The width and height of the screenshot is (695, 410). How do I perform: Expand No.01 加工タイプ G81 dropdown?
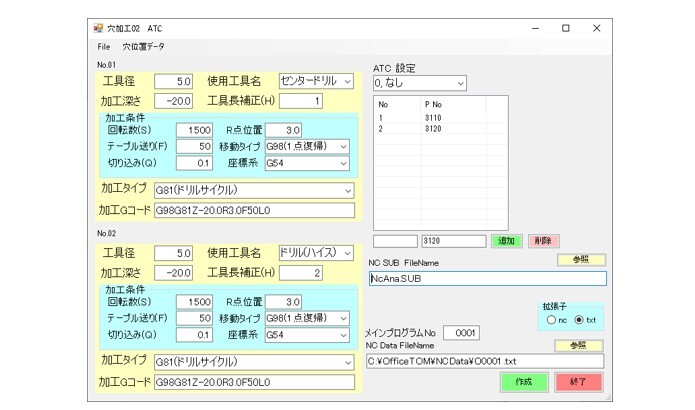(348, 190)
